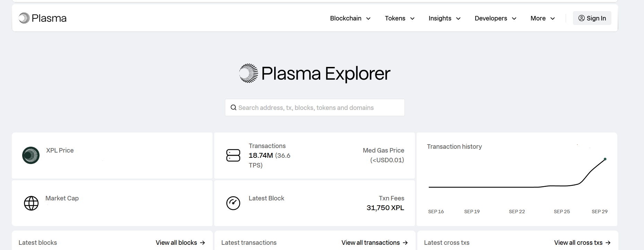Focus the address and tx search field
644x250 pixels.
coord(319,108)
